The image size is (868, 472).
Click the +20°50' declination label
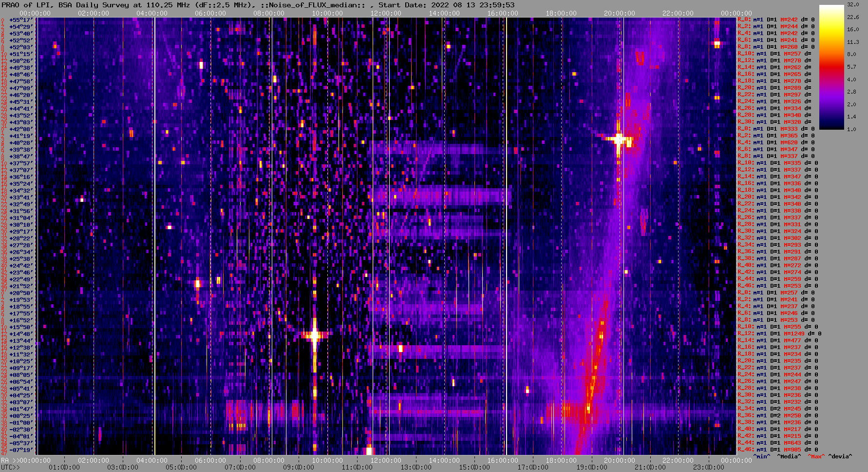(x=21, y=293)
